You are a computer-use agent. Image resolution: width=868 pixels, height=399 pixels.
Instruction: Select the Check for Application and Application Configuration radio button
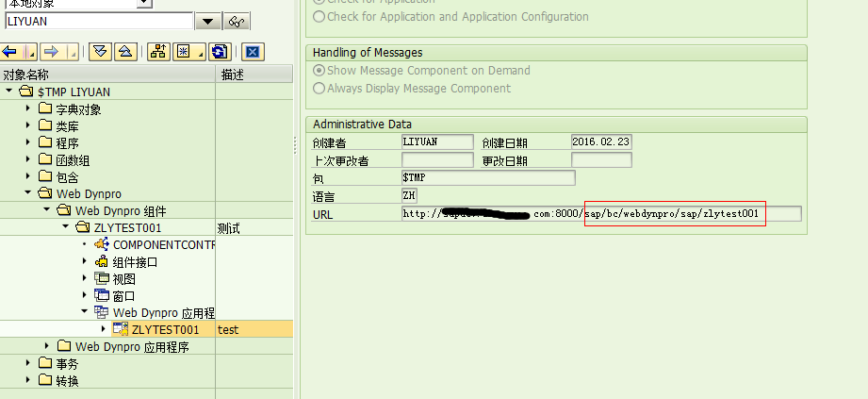319,17
